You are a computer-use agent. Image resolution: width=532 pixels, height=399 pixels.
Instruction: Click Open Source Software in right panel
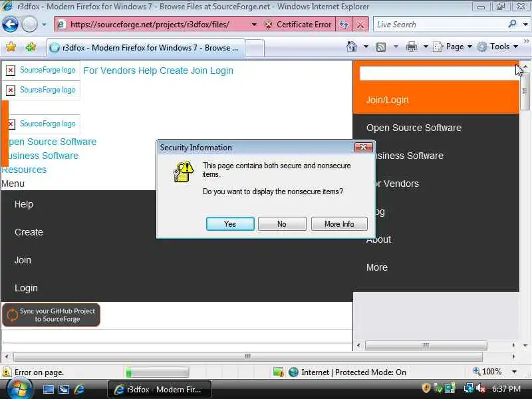(x=414, y=128)
